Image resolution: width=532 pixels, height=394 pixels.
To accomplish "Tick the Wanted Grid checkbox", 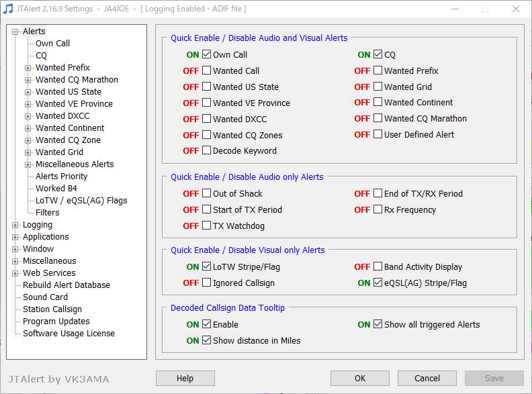I will pyautogui.click(x=378, y=87).
